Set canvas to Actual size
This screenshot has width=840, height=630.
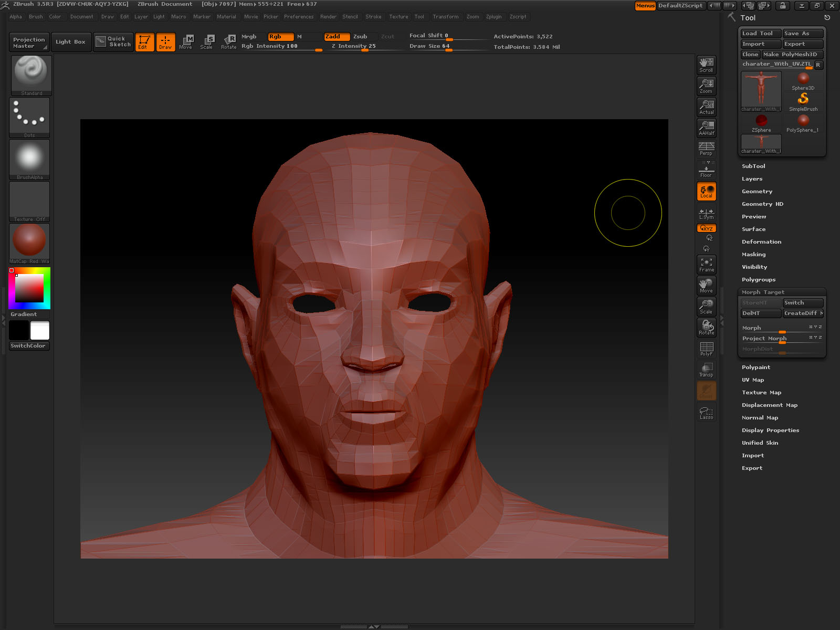707,107
